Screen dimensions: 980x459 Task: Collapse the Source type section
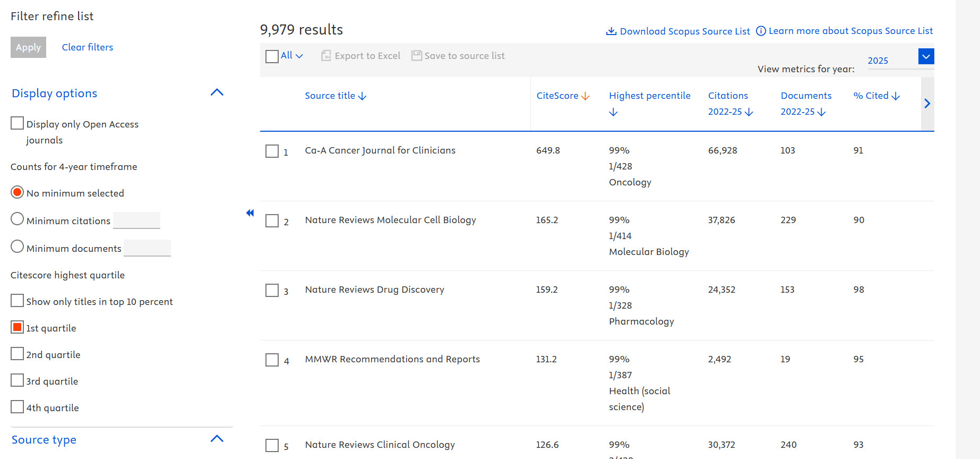coord(217,439)
